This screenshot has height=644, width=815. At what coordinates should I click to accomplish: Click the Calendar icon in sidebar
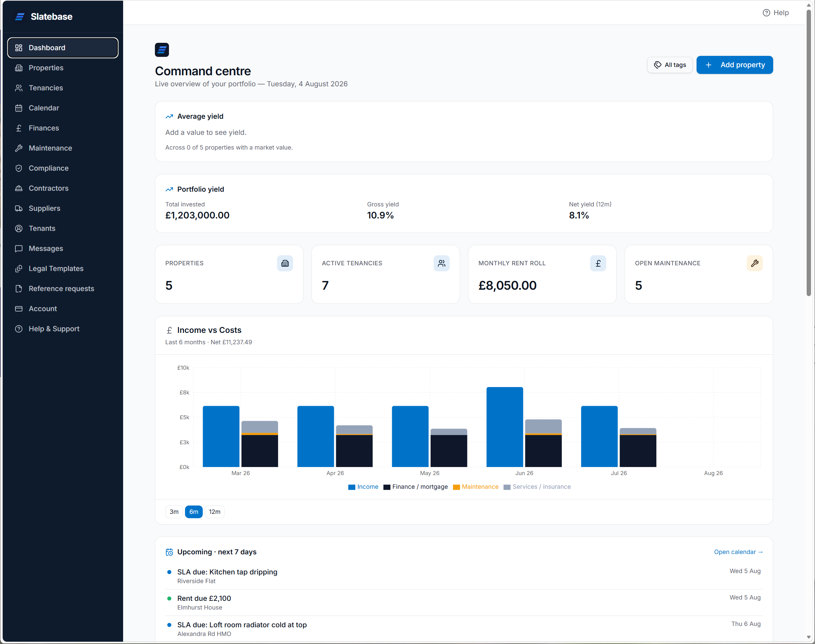[18, 108]
